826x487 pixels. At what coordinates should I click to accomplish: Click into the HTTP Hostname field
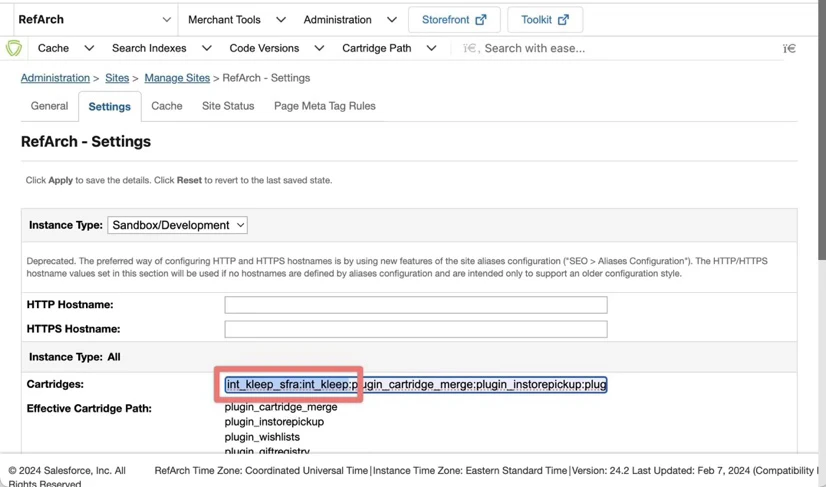tap(416, 305)
